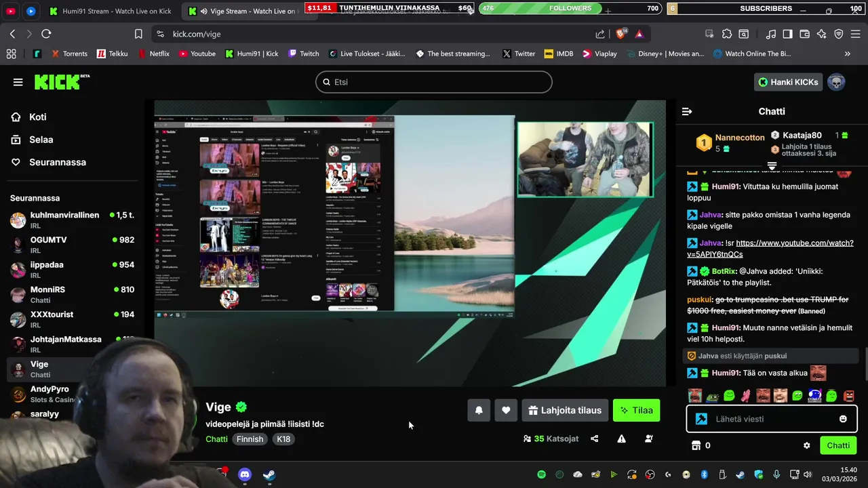
Task: Switch to Vige Stream browser tab
Action: pos(250,11)
